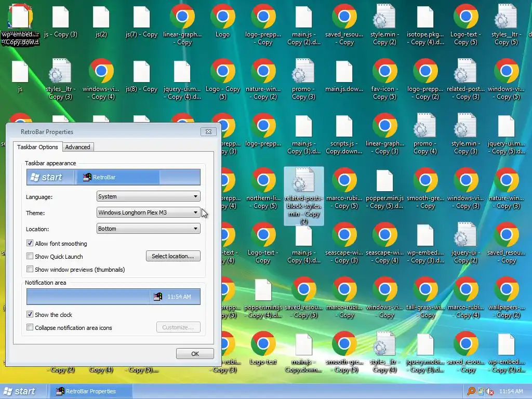Enable Collapse notification area icons
Viewport: 532px width, 399px height.
(x=30, y=327)
